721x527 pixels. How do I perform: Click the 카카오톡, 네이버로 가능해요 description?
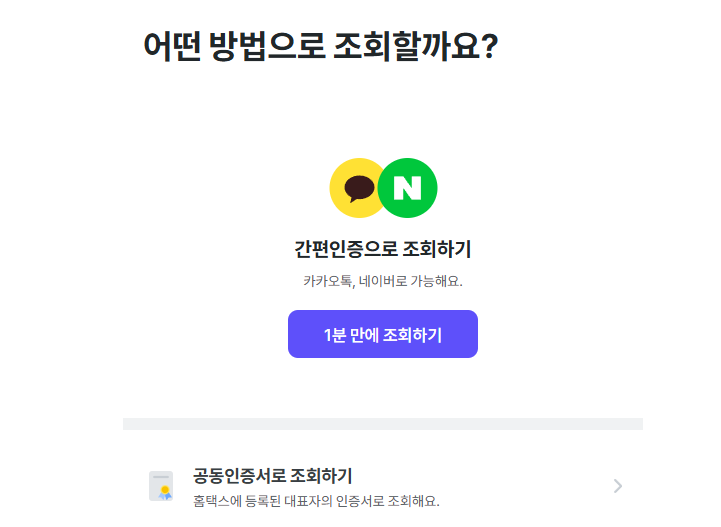click(383, 281)
